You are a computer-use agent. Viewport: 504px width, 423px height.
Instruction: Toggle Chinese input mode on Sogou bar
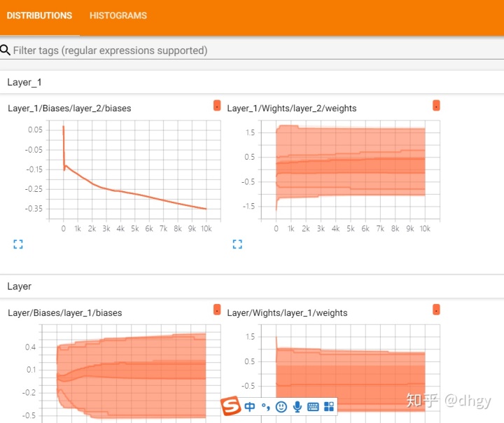[x=250, y=407]
